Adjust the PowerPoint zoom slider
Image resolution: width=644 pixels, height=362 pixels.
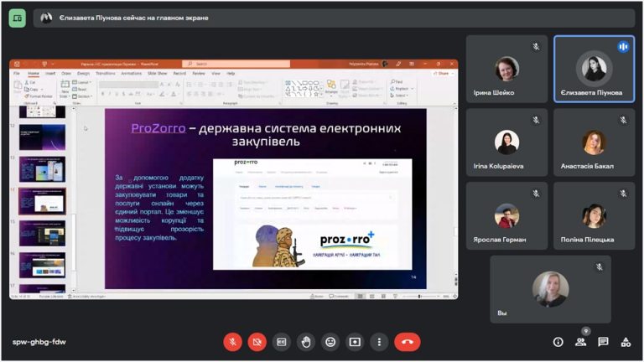(x=420, y=296)
